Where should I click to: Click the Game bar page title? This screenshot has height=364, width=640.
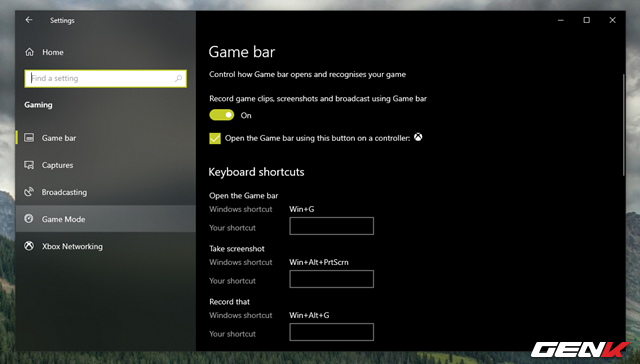tap(242, 52)
